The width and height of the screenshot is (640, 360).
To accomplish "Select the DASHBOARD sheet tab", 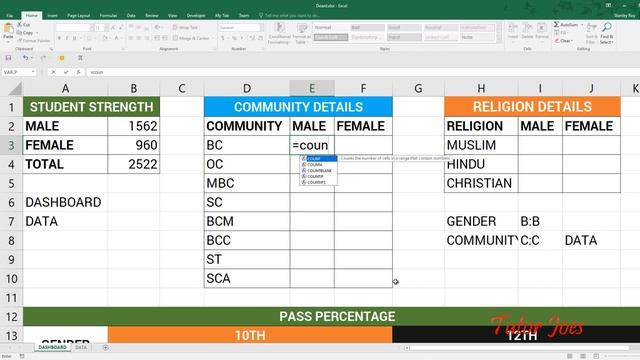I will click(x=52, y=347).
